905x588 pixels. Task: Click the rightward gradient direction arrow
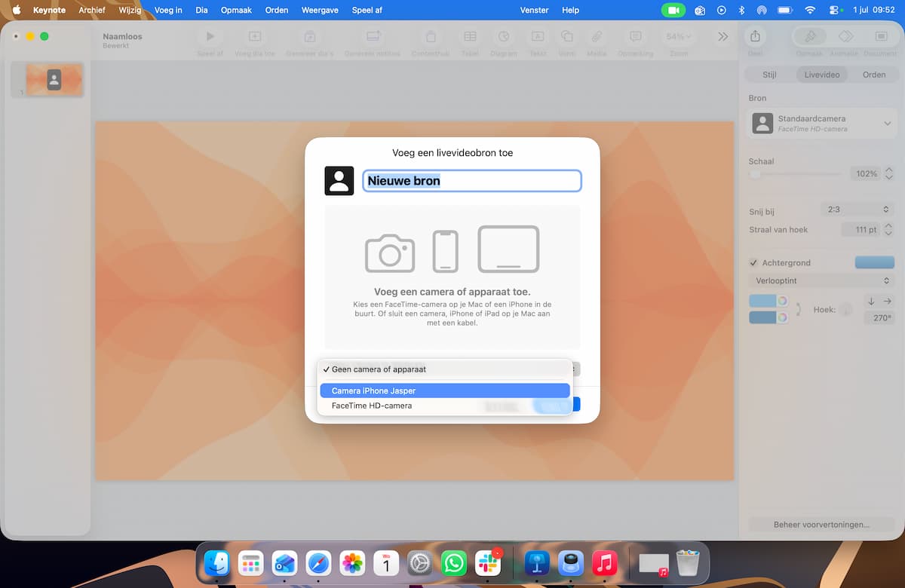click(x=888, y=301)
